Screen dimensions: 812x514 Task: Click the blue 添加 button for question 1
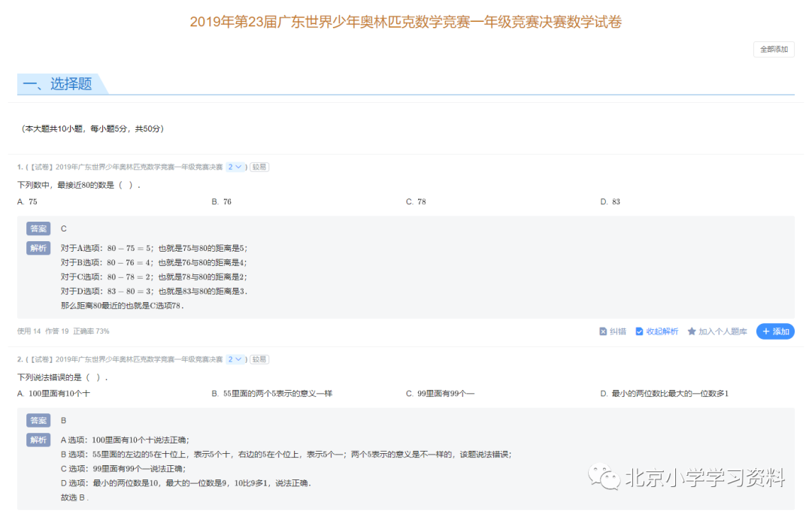click(775, 331)
